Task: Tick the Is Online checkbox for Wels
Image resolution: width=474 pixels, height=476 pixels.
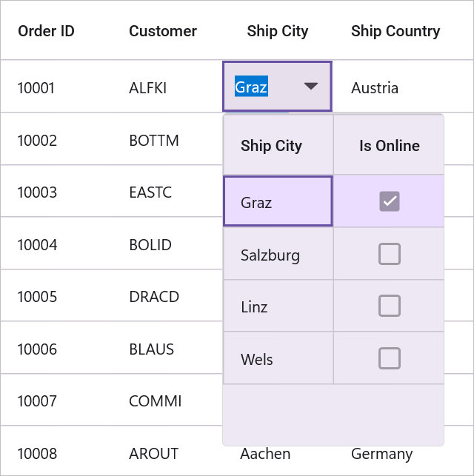Action: pos(390,358)
